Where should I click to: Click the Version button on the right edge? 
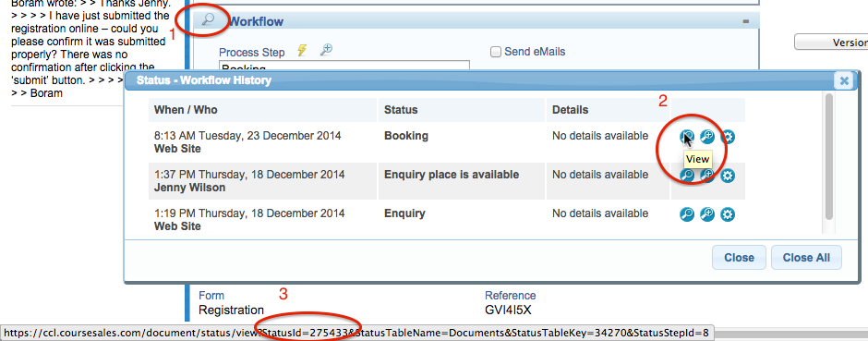pos(831,43)
